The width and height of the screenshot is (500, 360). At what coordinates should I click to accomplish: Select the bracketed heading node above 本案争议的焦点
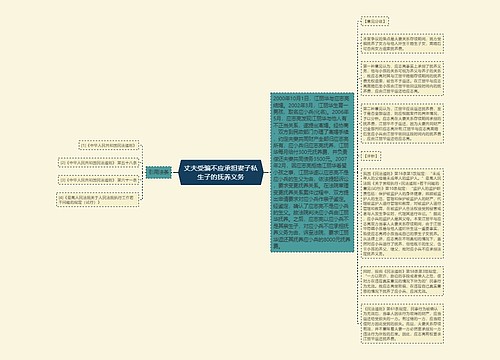[x=375, y=21]
